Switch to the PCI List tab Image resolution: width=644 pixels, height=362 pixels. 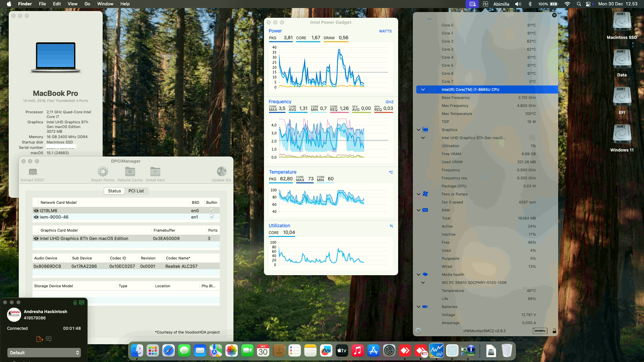coord(136,191)
